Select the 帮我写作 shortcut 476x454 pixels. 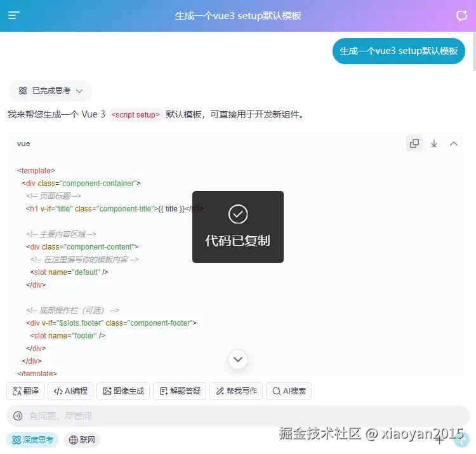point(236,391)
